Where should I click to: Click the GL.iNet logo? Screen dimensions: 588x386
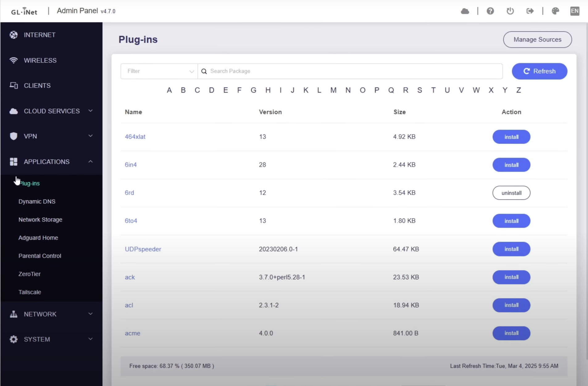[24, 11]
